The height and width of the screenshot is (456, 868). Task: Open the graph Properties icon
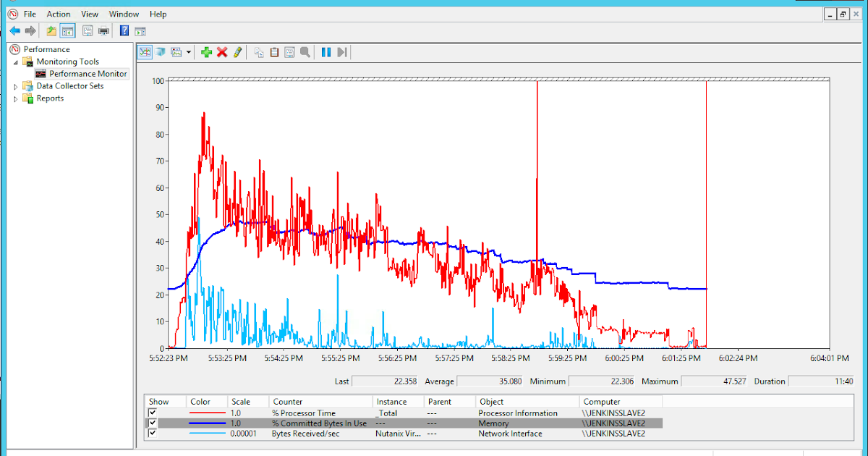point(290,51)
